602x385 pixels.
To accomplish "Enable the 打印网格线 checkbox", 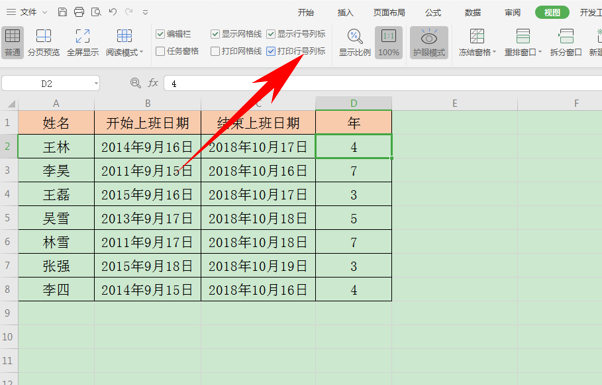I will [215, 51].
